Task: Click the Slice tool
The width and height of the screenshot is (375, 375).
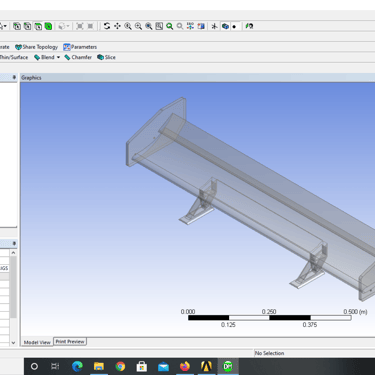Action: click(106, 57)
